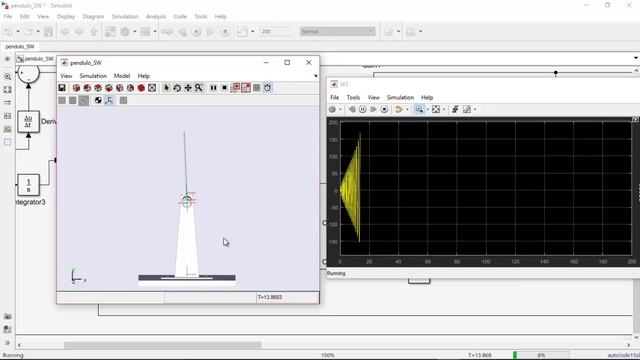Stop simulation from scope toolbar
This screenshot has height=360, width=640.
click(x=384, y=109)
